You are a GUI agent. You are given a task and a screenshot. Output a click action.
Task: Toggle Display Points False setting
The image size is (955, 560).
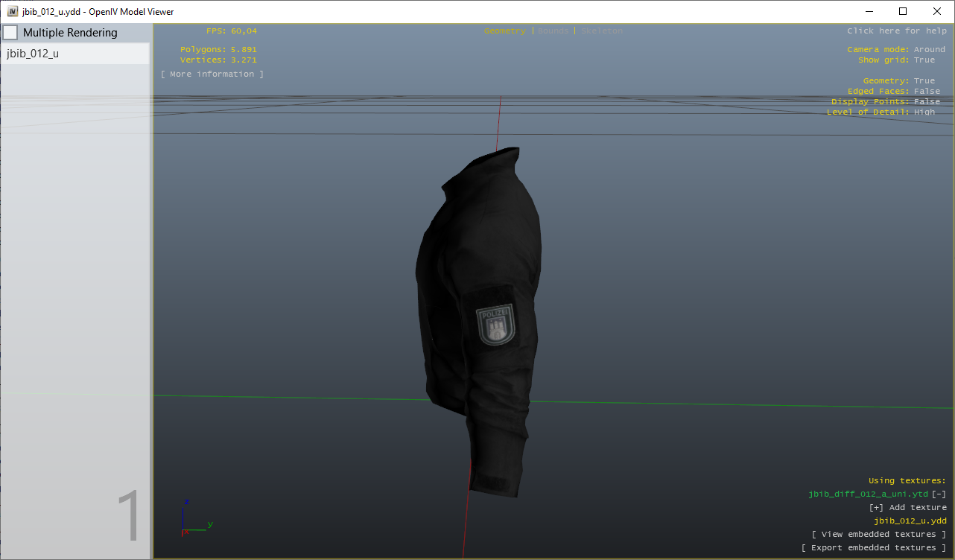(x=927, y=102)
